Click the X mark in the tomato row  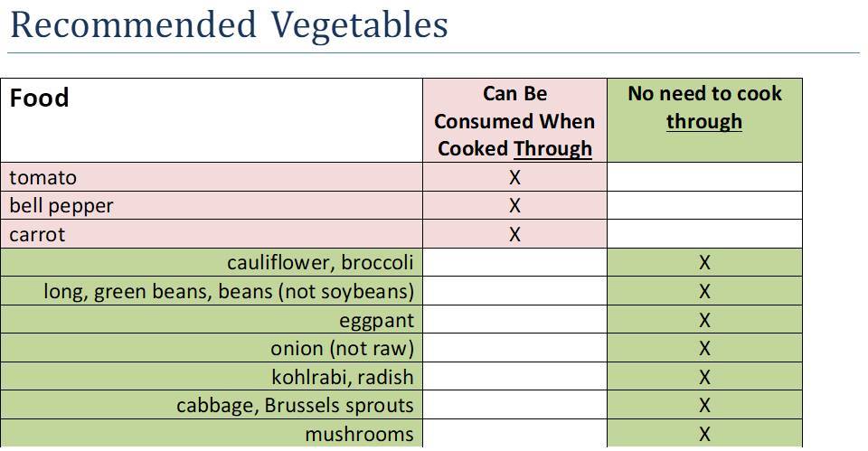[514, 177]
